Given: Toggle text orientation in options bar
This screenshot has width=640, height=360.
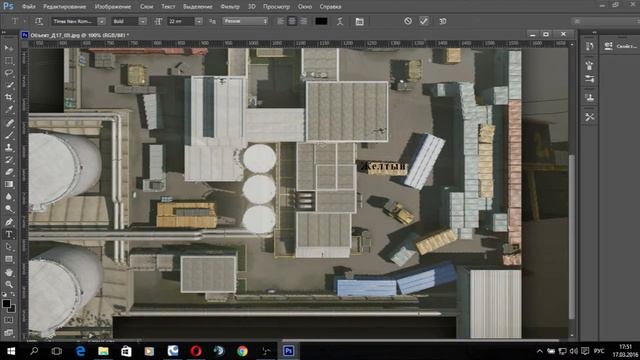Looking at the screenshot, I should point(39,21).
